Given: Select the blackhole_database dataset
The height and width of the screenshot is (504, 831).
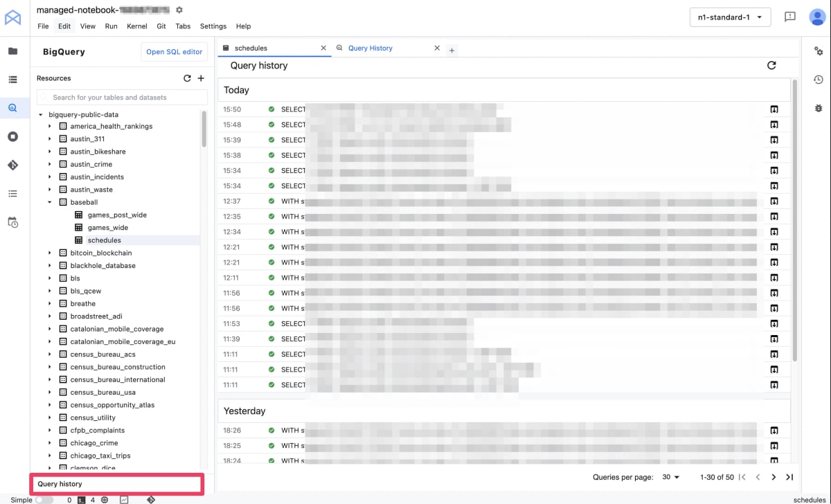Looking at the screenshot, I should [x=102, y=266].
